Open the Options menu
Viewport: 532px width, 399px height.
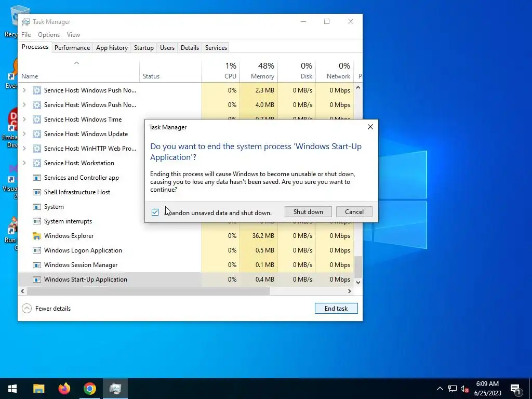coord(49,35)
